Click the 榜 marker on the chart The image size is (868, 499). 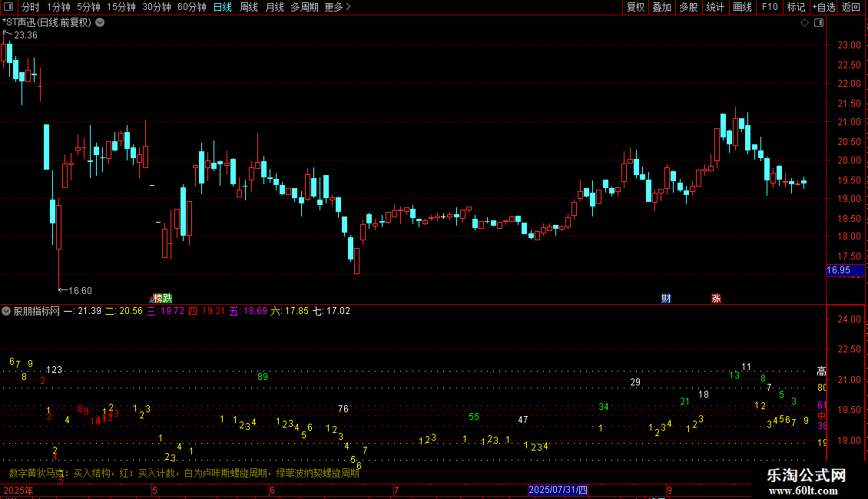(157, 298)
